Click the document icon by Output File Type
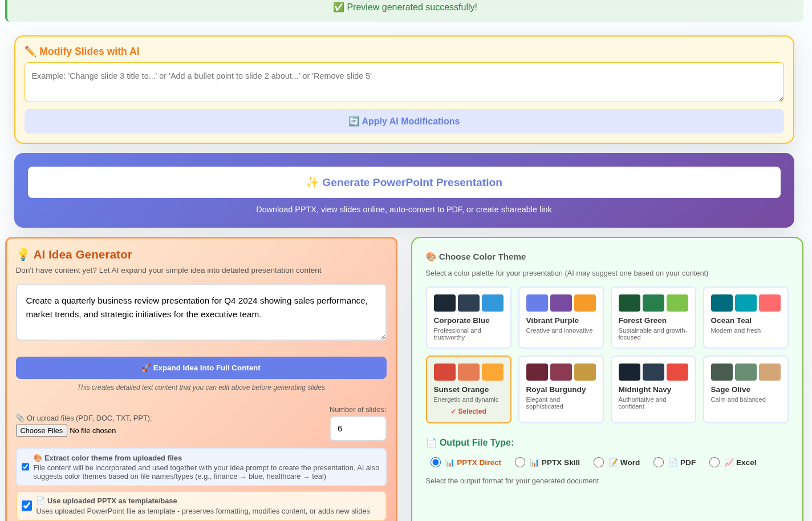Image resolution: width=812 pixels, height=521 pixels. (x=431, y=443)
